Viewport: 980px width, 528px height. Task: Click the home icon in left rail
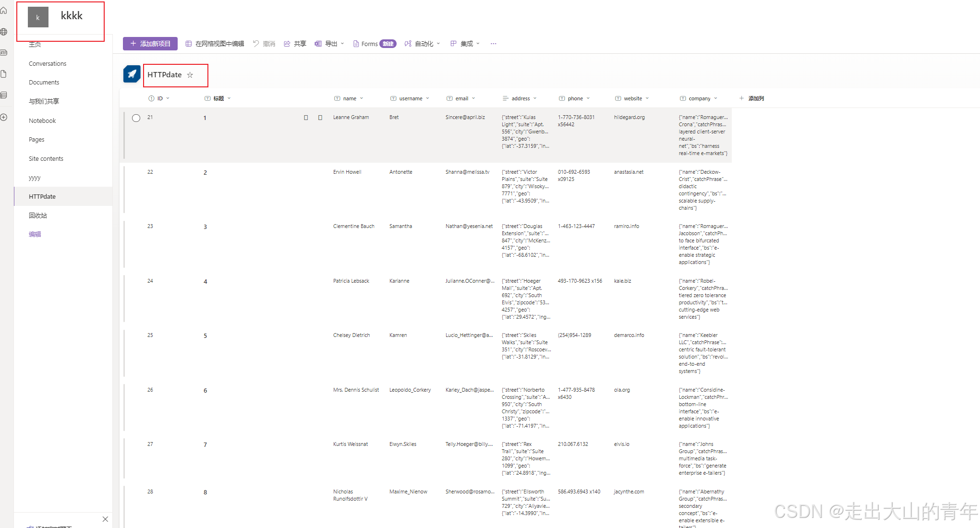(x=4, y=11)
